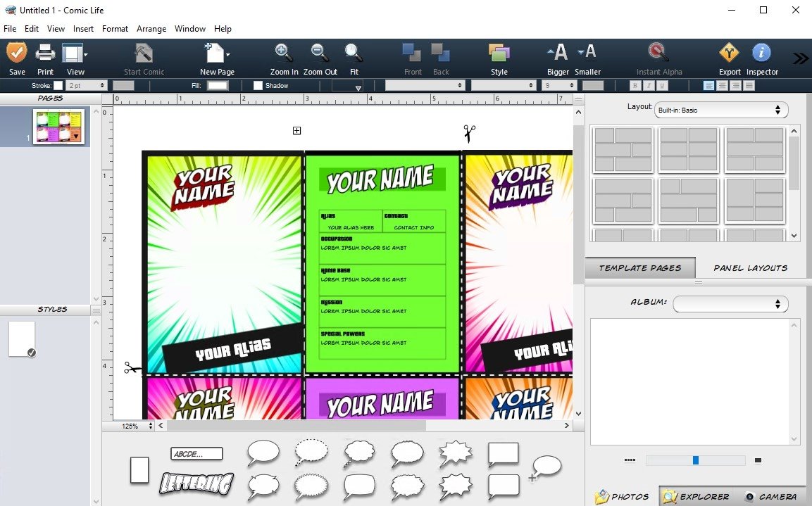Switch to the Panel Layouts tab
Image resolution: width=812 pixels, height=506 pixels.
point(750,268)
